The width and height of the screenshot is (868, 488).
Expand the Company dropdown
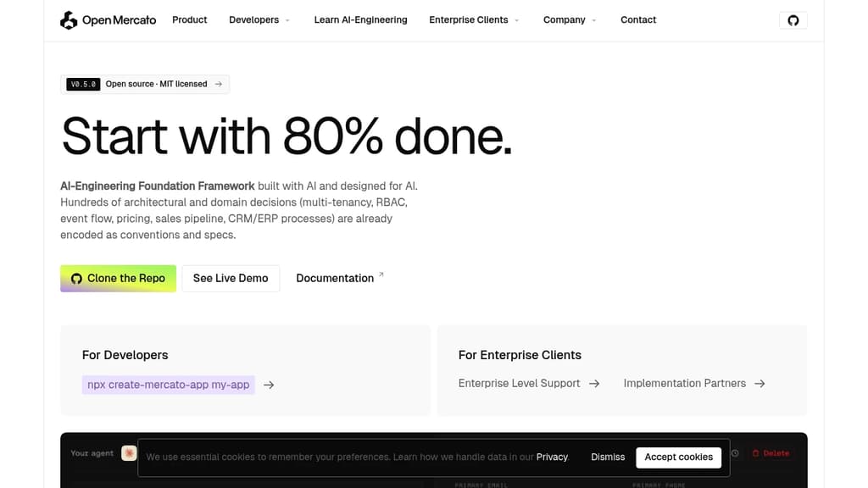(570, 20)
